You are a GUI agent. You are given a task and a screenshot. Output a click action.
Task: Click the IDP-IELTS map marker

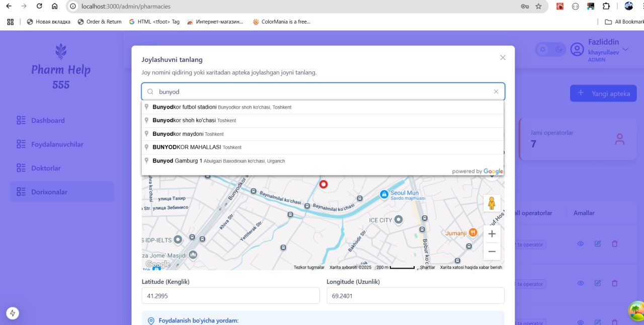(178, 239)
